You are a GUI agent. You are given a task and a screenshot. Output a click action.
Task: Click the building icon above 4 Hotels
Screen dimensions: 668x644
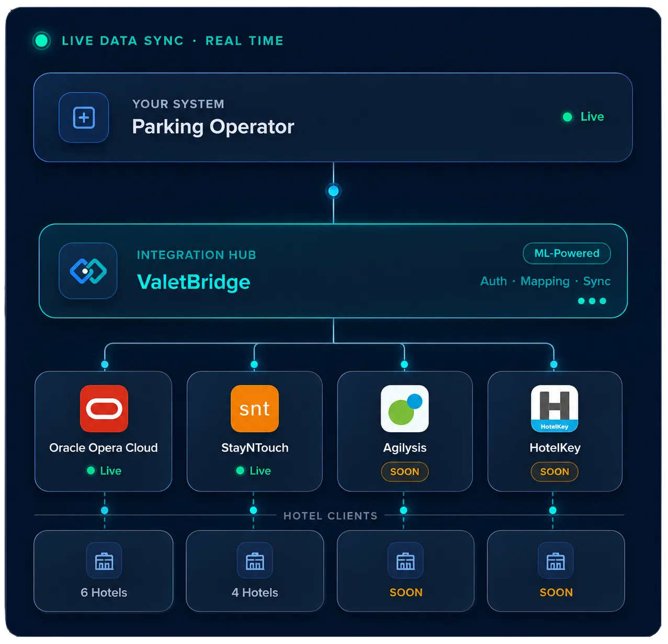(x=255, y=561)
